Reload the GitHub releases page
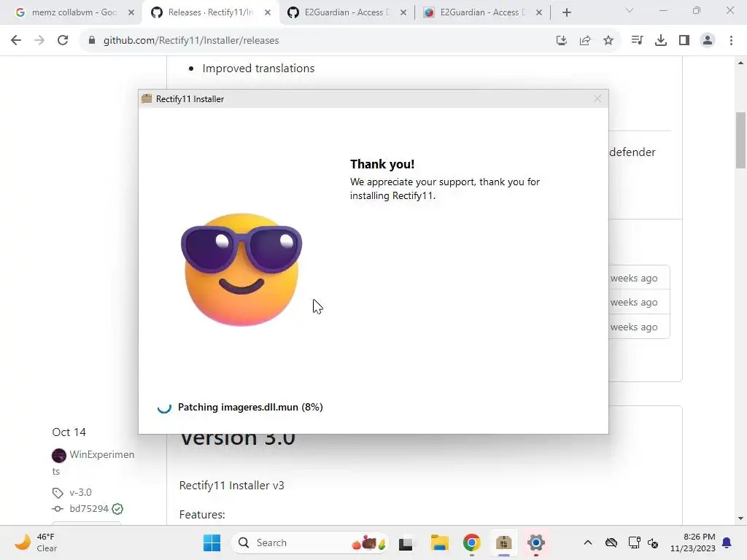Image resolution: width=747 pixels, height=560 pixels. pyautogui.click(x=63, y=41)
